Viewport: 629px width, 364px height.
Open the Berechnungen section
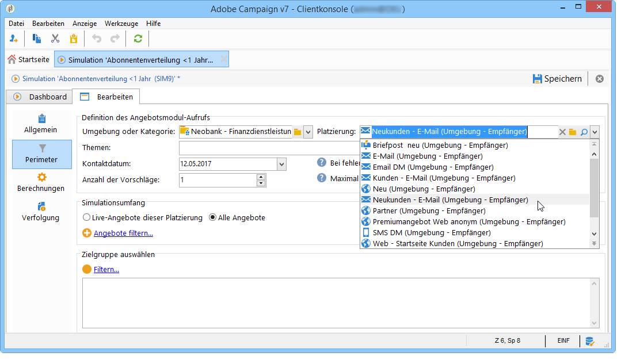[41, 182]
